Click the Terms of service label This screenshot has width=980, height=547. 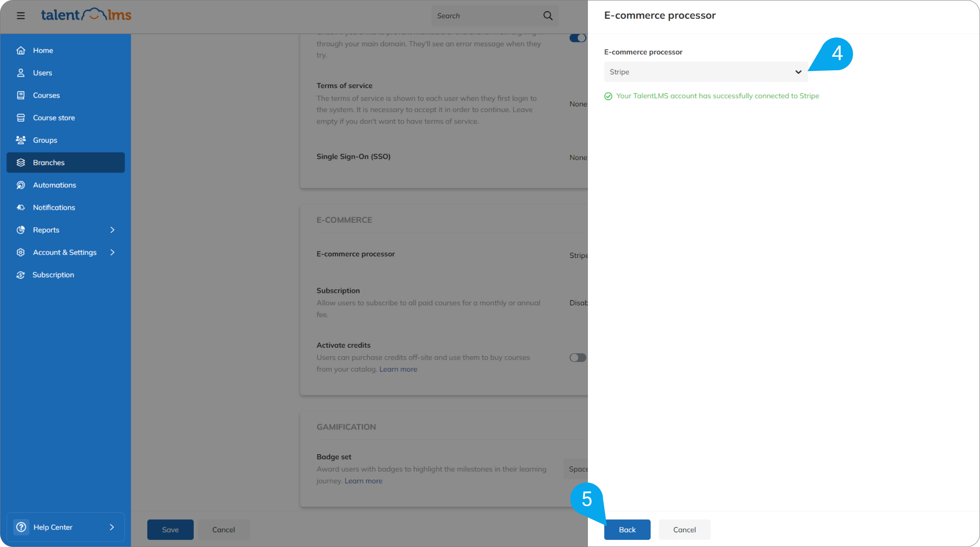[344, 86]
